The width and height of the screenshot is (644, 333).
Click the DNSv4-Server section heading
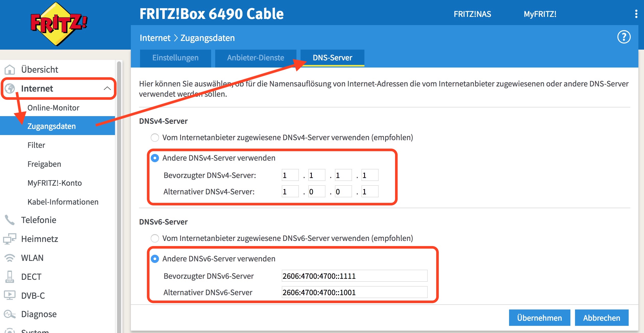163,121
